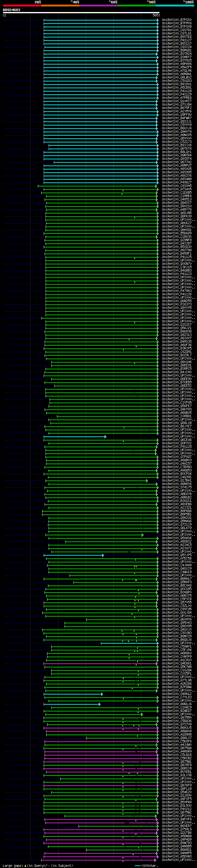Click label UniRef100_C3KI15

(x=177, y=267)
